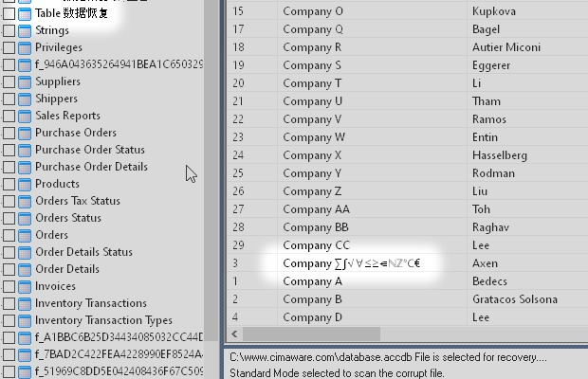Viewport: 588px width, 379px height.
Task: Open the Inventory Transaction Types table
Action: 103,320
